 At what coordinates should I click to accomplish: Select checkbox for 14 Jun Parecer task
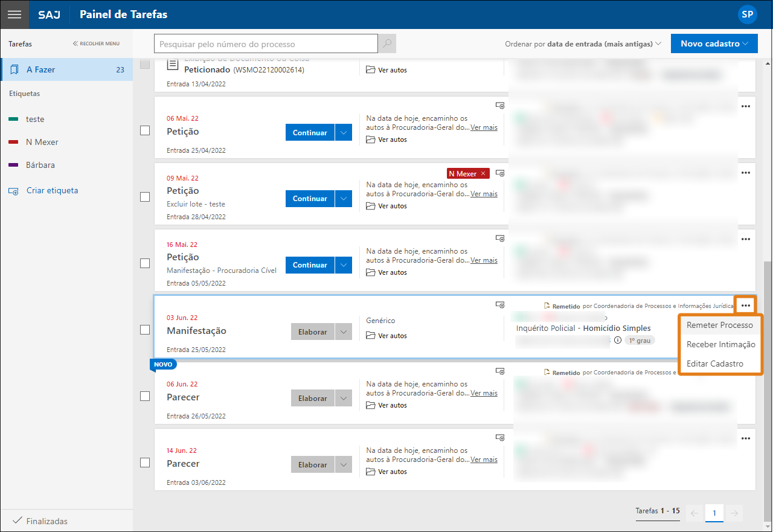coord(145,463)
